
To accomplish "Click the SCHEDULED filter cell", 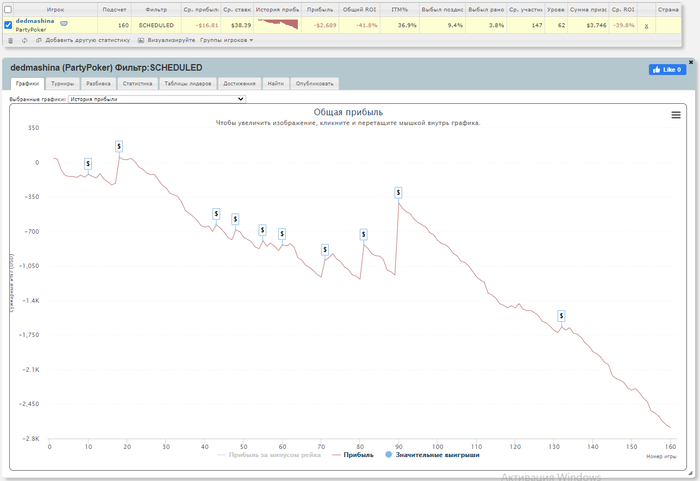I will click(156, 25).
